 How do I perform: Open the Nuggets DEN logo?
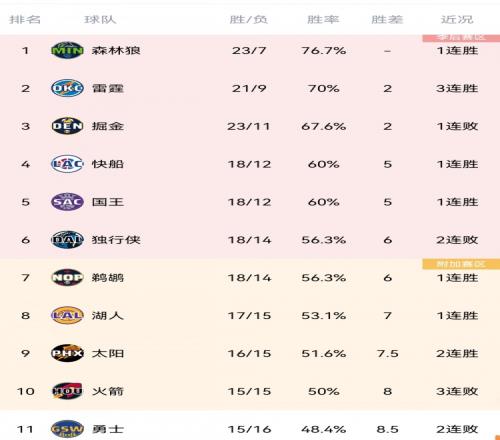pos(67,126)
